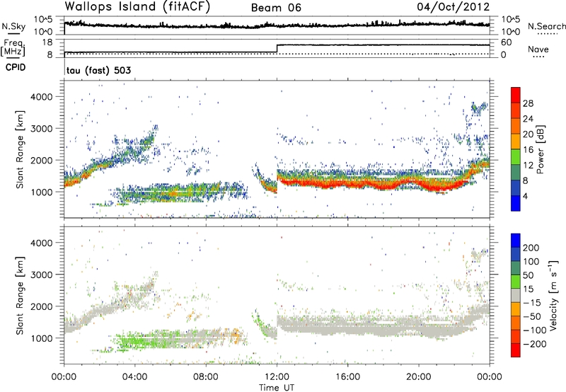Click the '20:00' time tick label
This screenshot has height=392, width=566.
coord(419,377)
